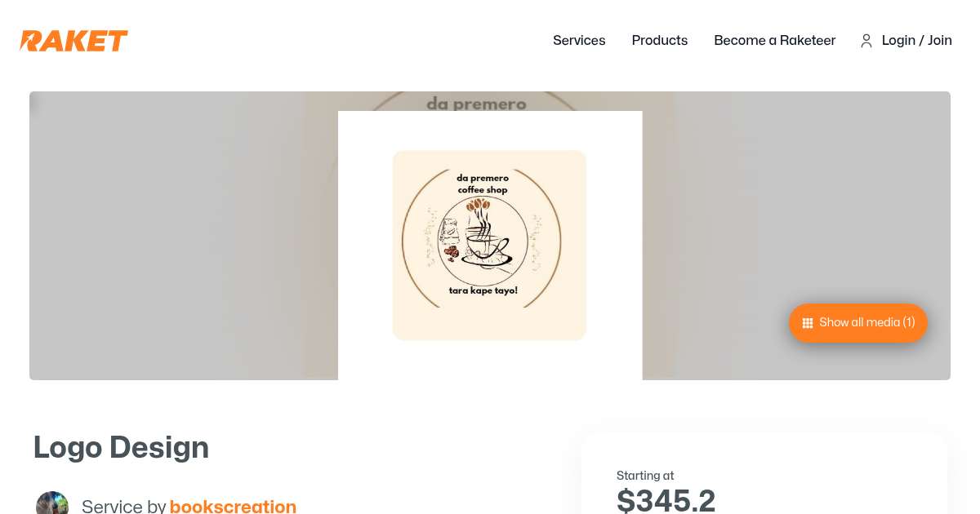980x514 pixels.
Task: Click the 'tara kape tayo!' text in the logo
Action: pos(483,290)
